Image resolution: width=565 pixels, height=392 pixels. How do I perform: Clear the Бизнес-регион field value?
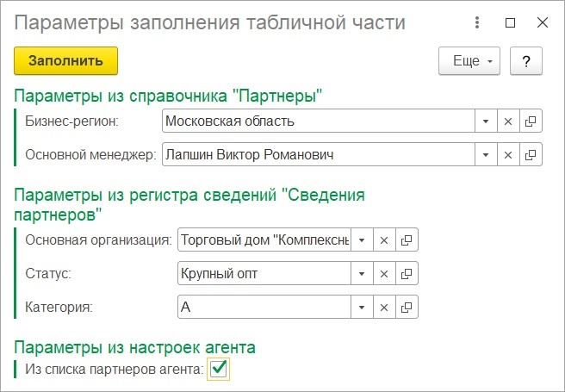coord(508,121)
